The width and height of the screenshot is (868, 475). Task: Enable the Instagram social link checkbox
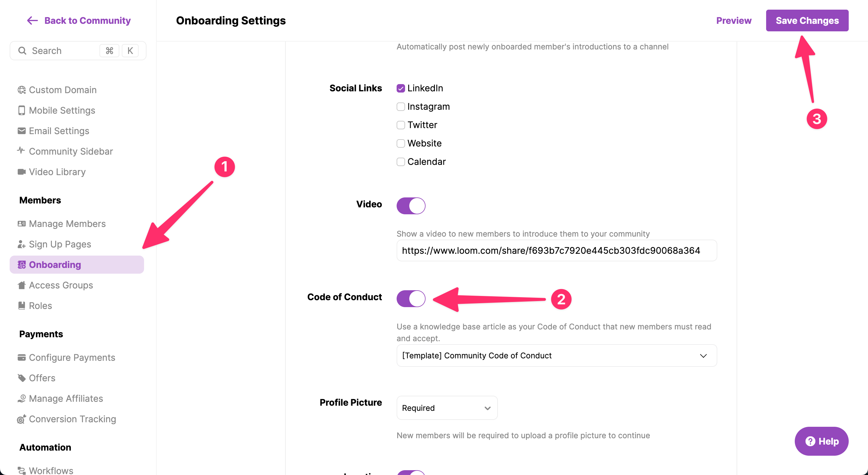pyautogui.click(x=401, y=107)
